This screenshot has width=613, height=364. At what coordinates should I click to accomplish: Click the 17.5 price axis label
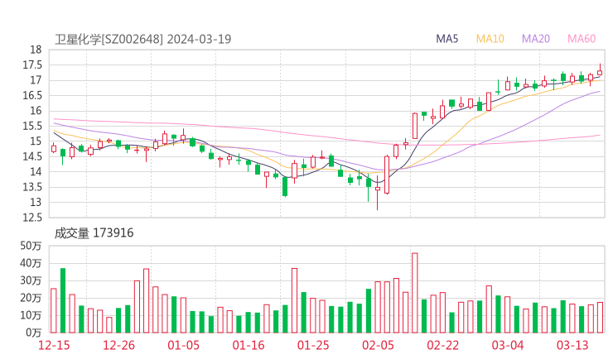[x=32, y=65]
